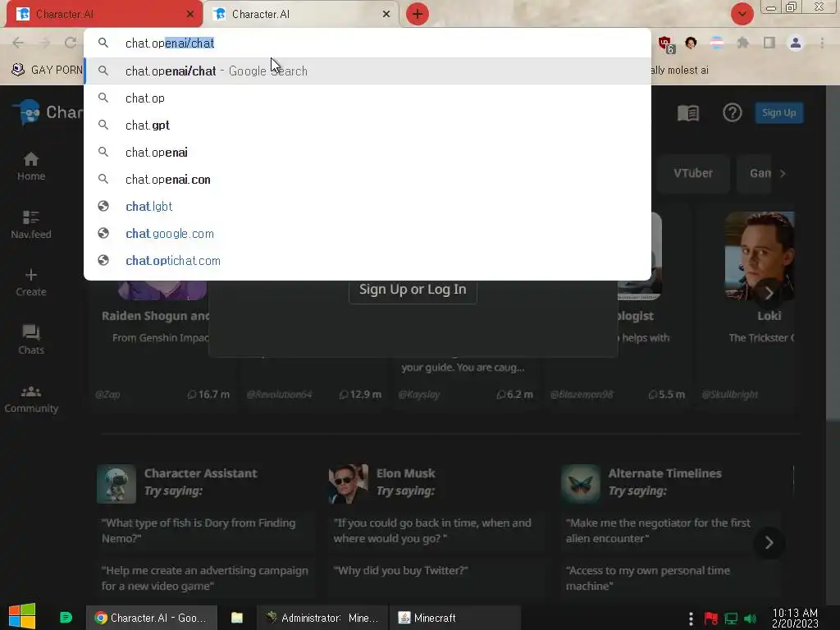
Task: Open the Chrome profile icon
Action: point(796,43)
